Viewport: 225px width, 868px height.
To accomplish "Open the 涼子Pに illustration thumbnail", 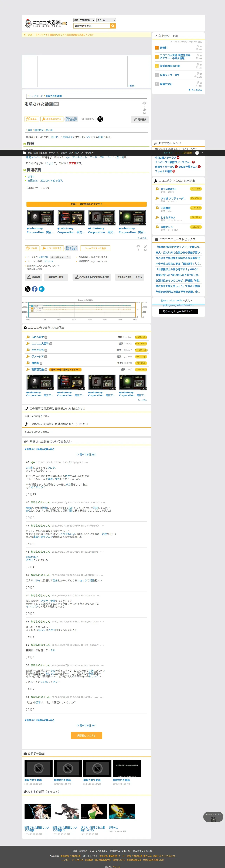I will click(122, 811).
